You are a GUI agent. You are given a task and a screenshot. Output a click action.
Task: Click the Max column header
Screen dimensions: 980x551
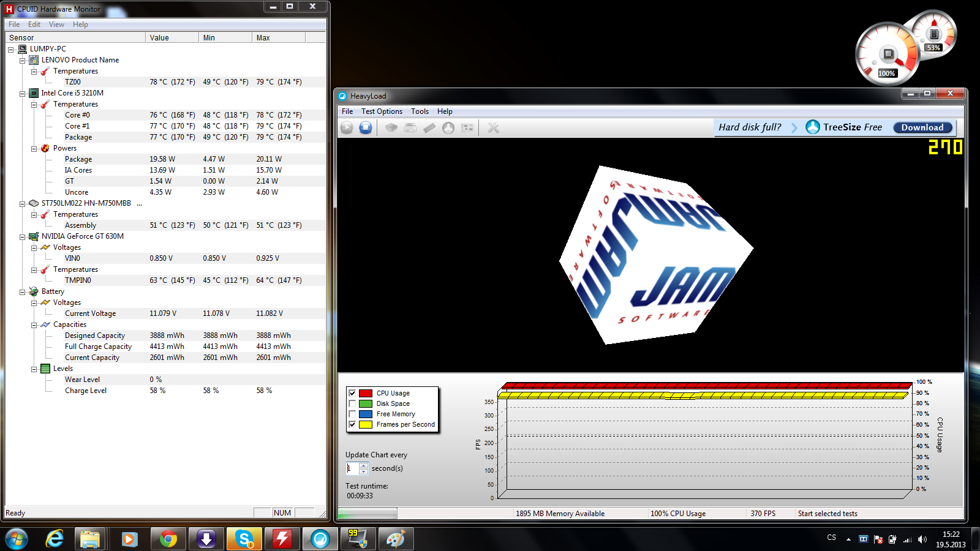pos(278,37)
